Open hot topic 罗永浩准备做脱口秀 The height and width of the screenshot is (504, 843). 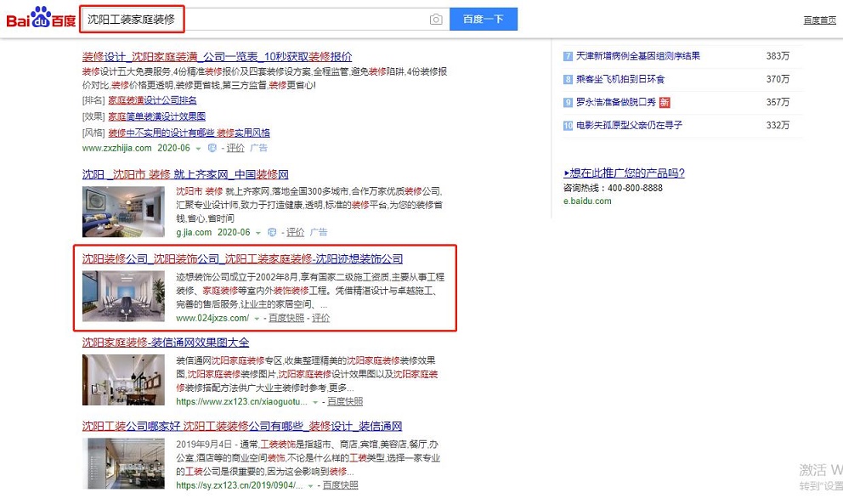[x=615, y=102]
